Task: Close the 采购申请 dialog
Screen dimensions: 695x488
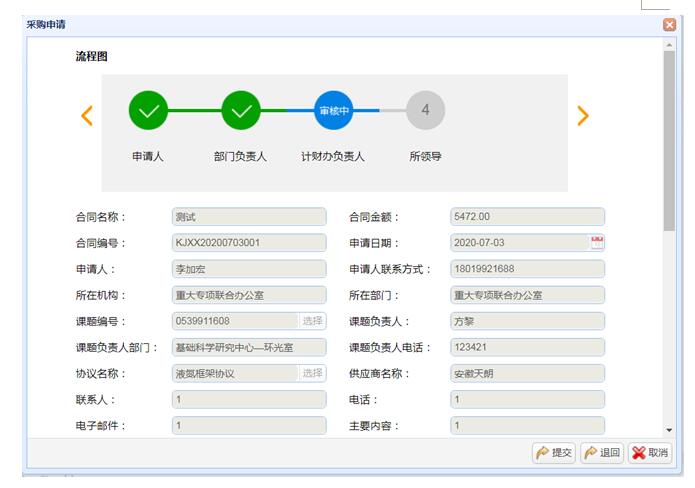Action: coord(669,24)
